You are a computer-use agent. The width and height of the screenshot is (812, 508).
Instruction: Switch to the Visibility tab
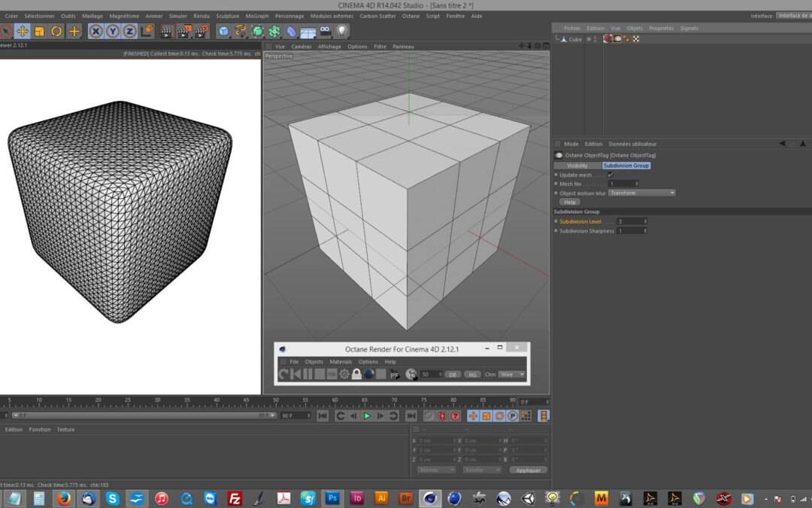tap(577, 166)
